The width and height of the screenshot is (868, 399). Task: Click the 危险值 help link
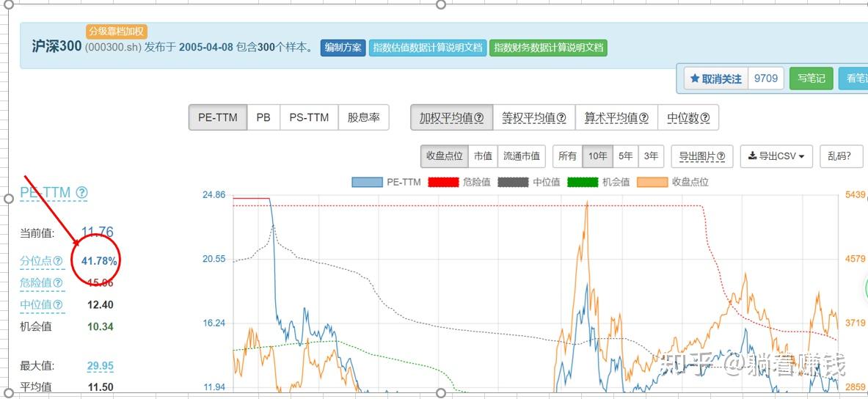coord(42,283)
